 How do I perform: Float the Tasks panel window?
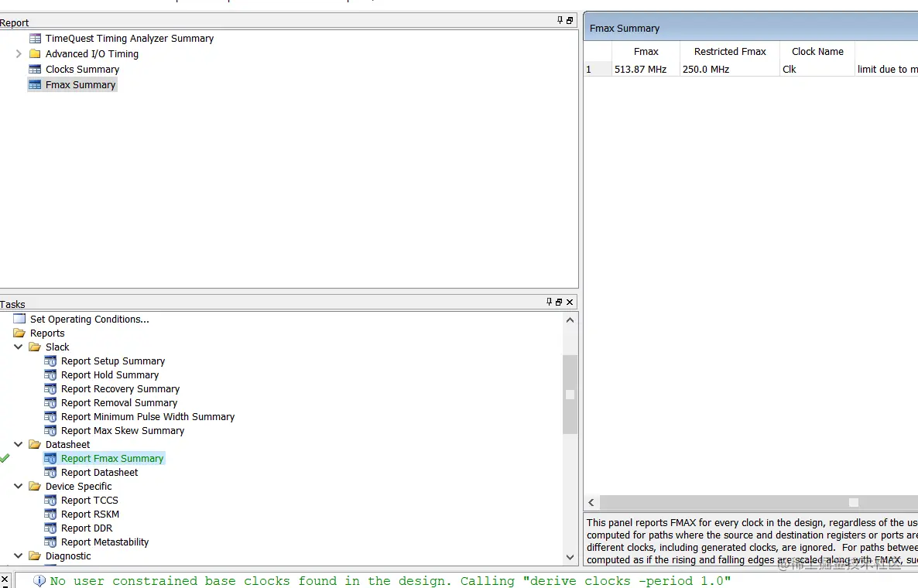pos(559,302)
